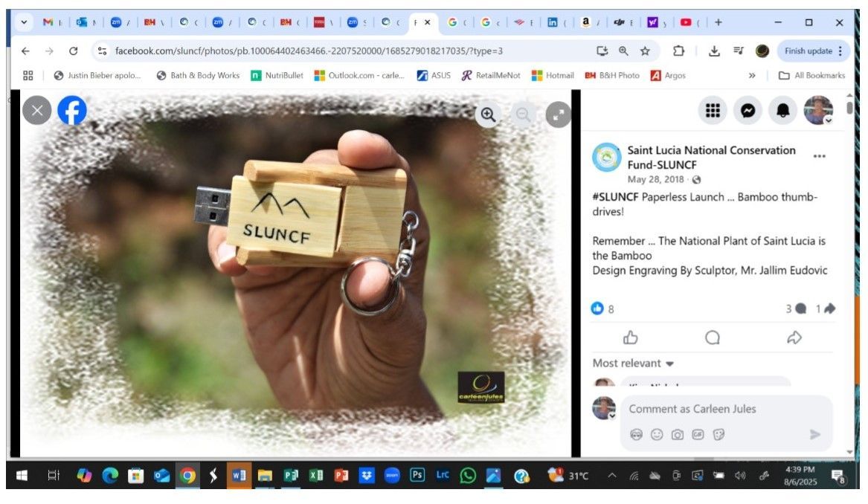Go back to previous page

click(x=25, y=51)
